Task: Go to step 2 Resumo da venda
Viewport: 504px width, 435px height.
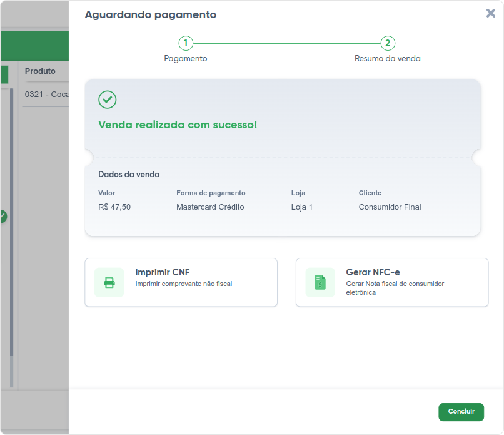Action: click(388, 43)
